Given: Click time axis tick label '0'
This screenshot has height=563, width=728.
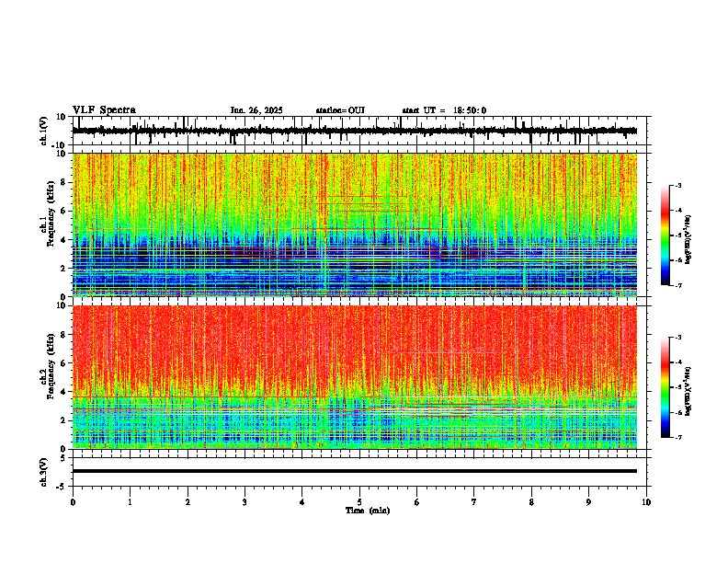Looking at the screenshot, I should pyautogui.click(x=73, y=502).
